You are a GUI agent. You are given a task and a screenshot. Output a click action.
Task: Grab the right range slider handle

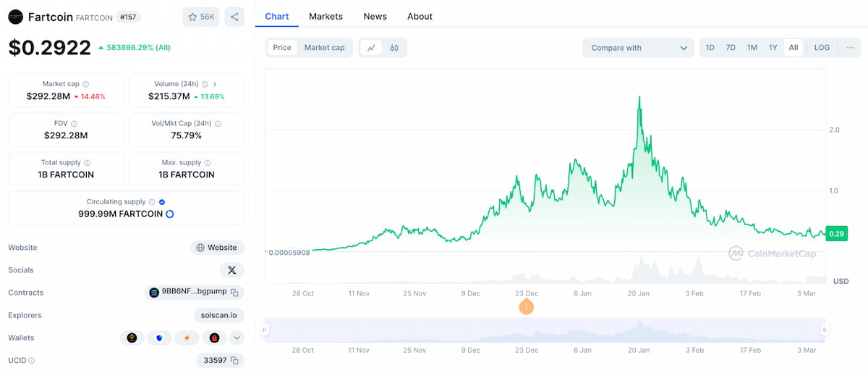[x=824, y=330]
